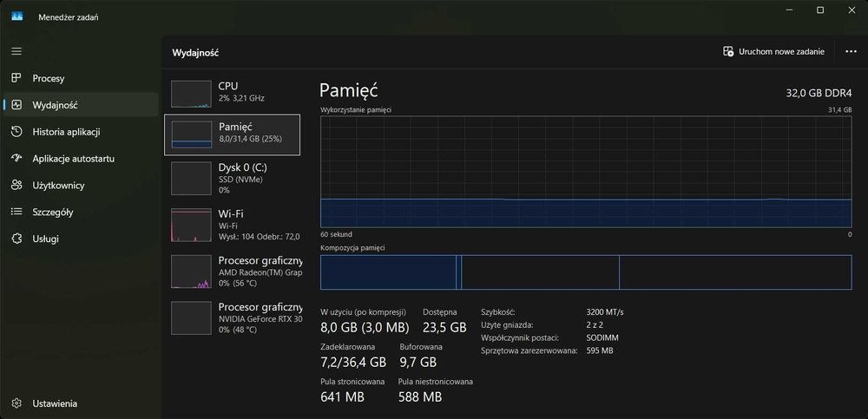Go to Aplikacje autostartu

(81, 158)
